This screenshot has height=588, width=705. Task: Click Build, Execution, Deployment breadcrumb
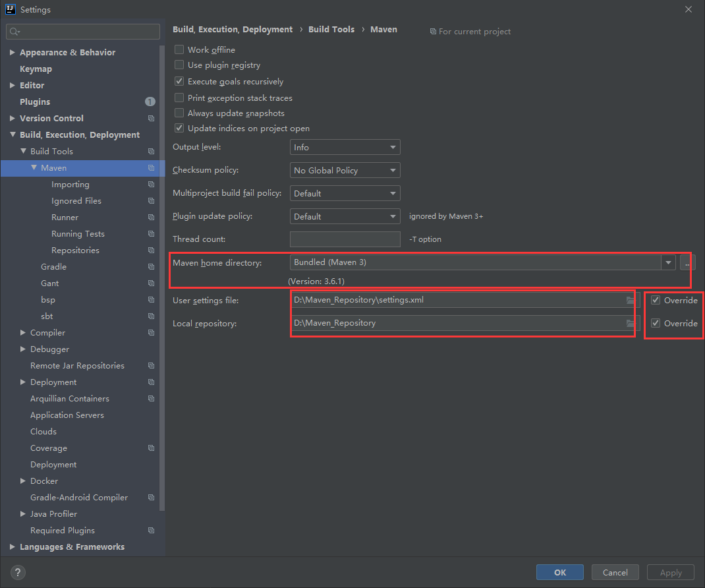pyautogui.click(x=233, y=29)
